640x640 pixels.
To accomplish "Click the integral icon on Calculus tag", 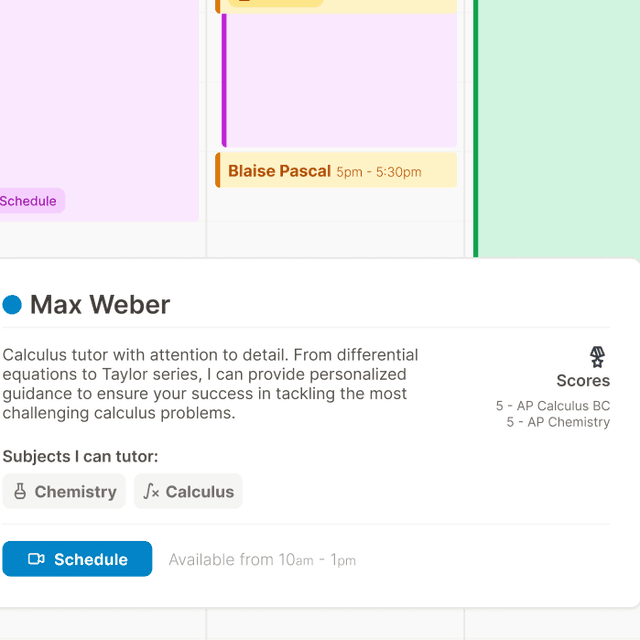I will (151, 491).
